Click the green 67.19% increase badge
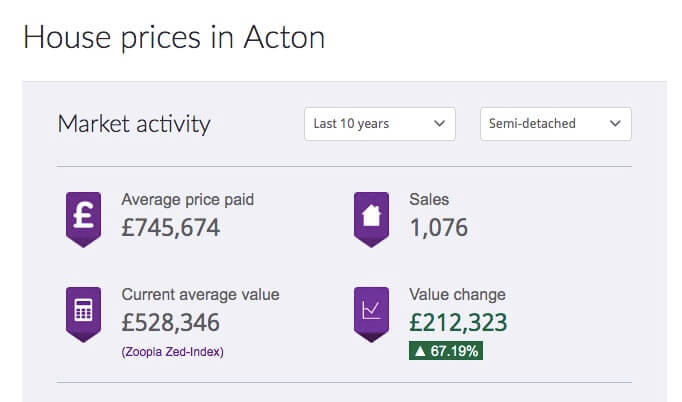The image size is (682, 402). pyautogui.click(x=446, y=351)
